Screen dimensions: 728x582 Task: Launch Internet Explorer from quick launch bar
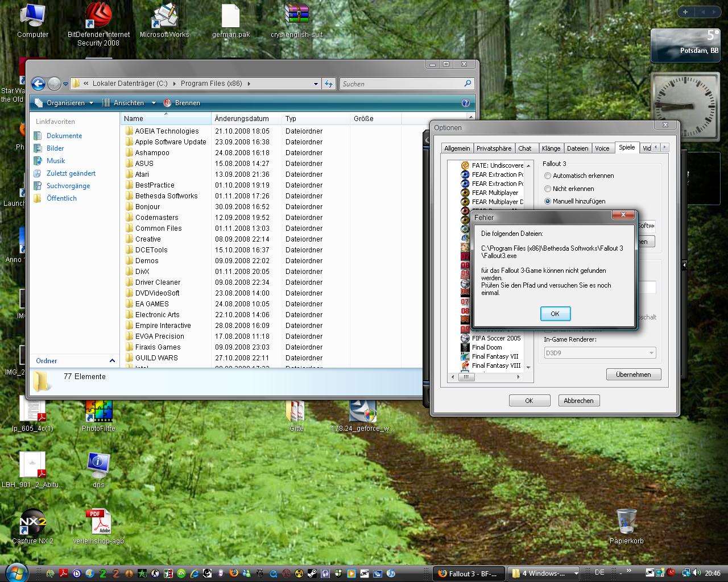pyautogui.click(x=194, y=573)
